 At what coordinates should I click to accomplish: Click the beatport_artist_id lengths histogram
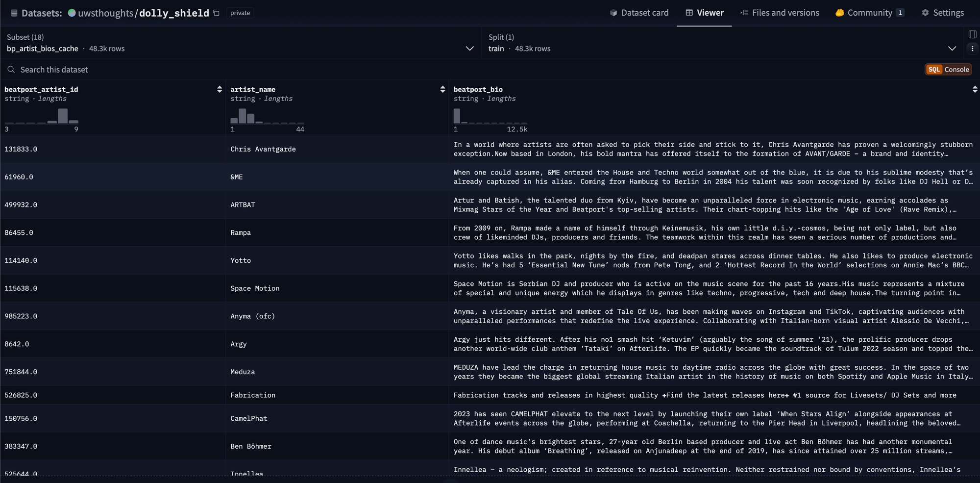point(42,116)
